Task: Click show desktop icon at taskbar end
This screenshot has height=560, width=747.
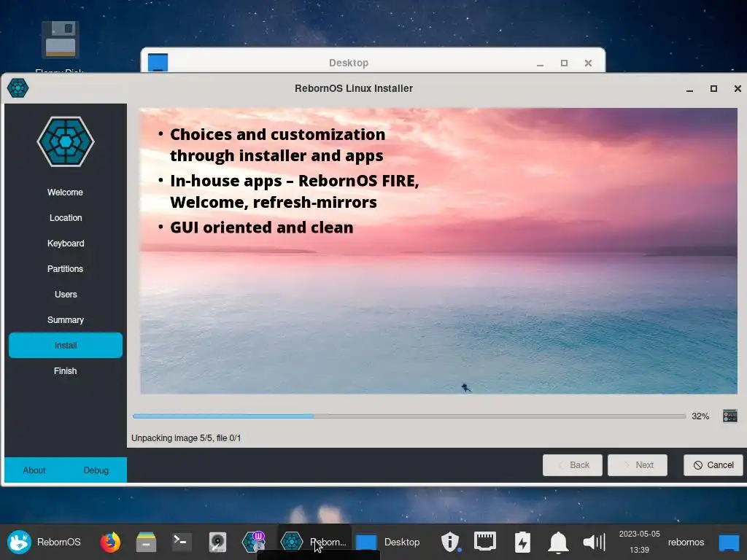Action: coord(729,542)
